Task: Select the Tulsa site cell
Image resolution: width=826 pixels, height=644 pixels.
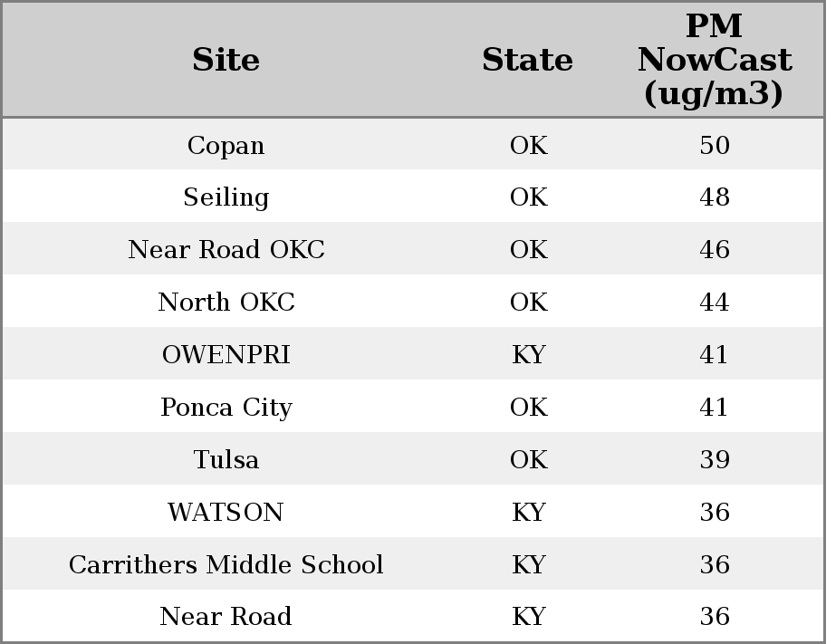Action: coord(226,459)
